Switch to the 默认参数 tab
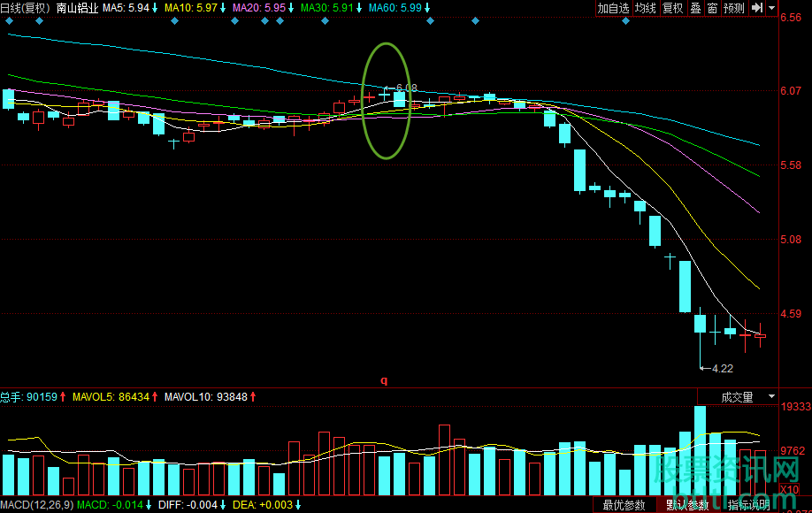This screenshot has height=513, width=812. [687, 505]
